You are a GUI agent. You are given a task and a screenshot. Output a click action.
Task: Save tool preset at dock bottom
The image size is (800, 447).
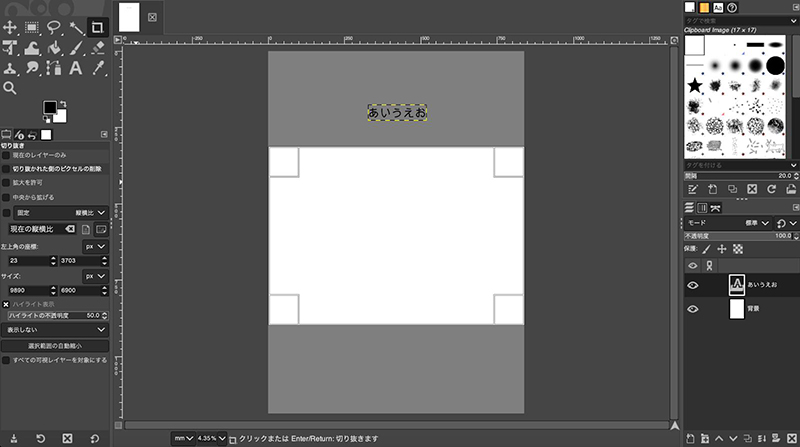coord(14,438)
